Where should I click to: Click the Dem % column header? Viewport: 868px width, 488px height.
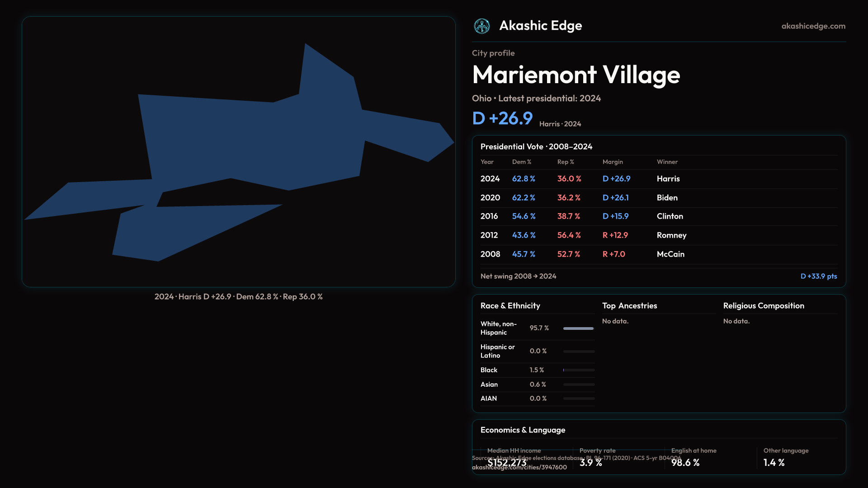(521, 162)
